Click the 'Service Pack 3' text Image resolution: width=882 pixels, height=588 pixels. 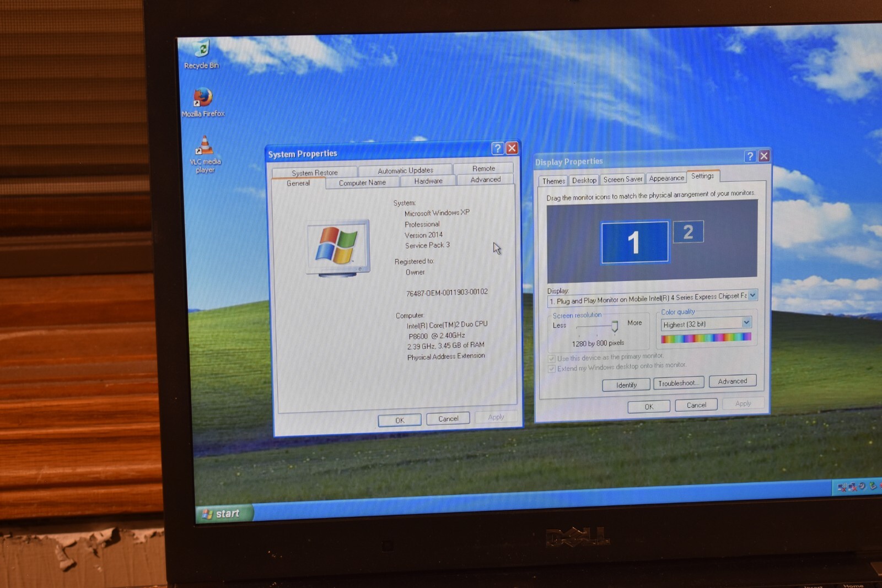pyautogui.click(x=427, y=245)
